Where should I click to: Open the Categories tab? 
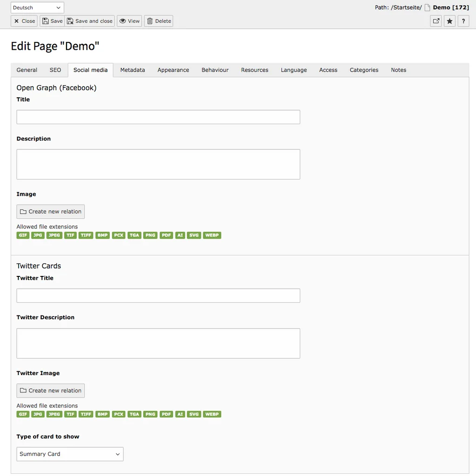pos(364,70)
